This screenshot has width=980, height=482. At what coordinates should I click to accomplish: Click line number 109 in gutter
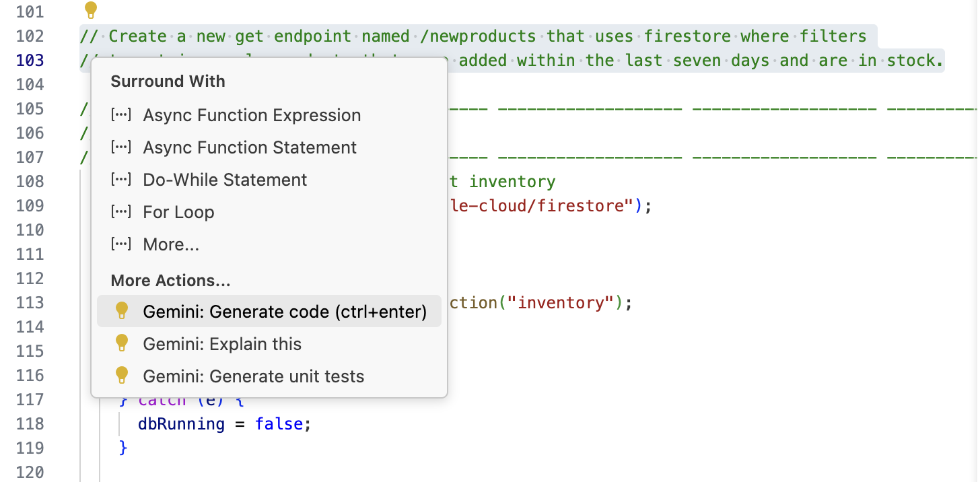30,206
